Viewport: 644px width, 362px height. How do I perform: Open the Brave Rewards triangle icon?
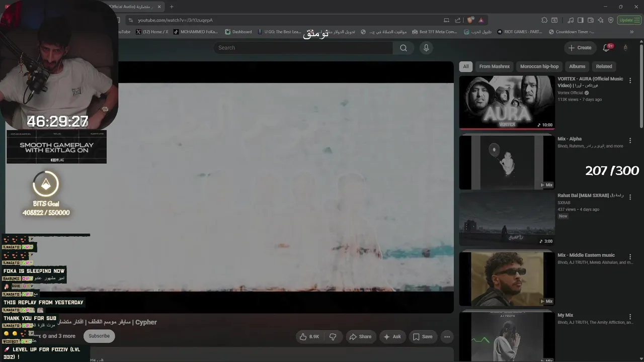(481, 20)
